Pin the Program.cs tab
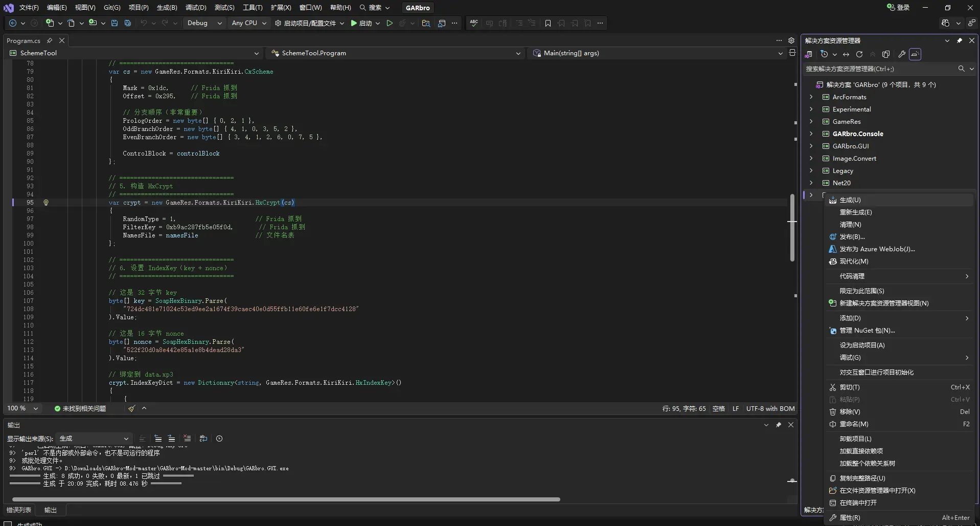 point(50,40)
